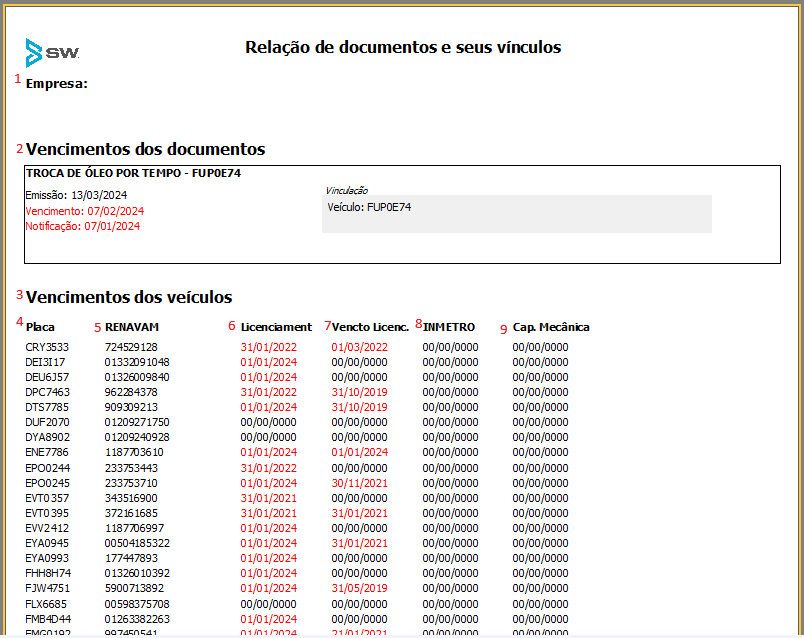Click the 'Licenciament' column header
This screenshot has height=638, width=804.
click(276, 327)
